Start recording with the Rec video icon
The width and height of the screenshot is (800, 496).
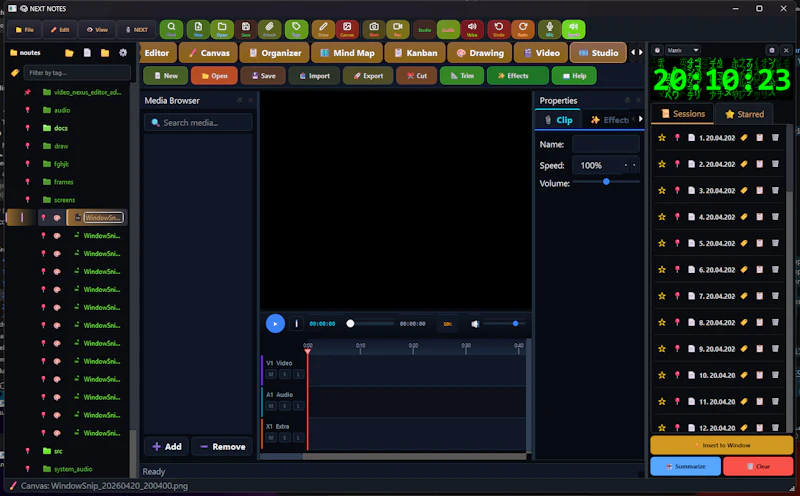click(x=397, y=29)
